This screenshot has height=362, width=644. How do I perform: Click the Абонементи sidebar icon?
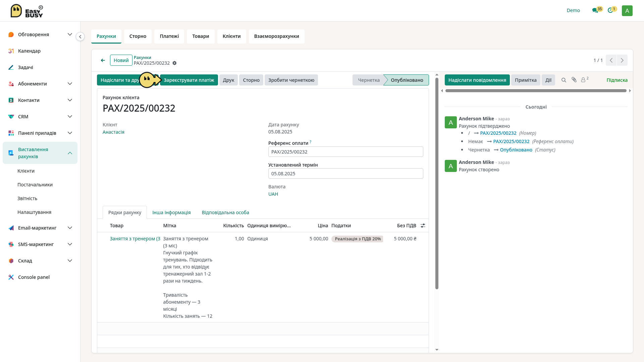[x=11, y=84]
